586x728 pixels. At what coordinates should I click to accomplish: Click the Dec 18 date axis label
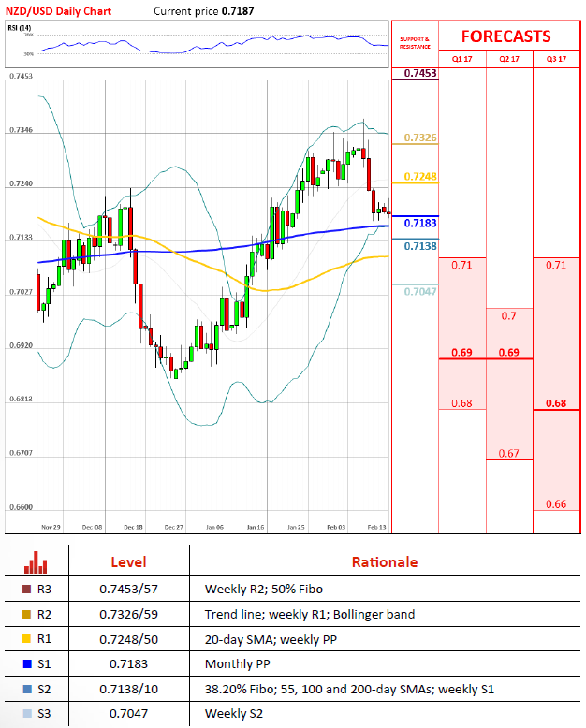pyautogui.click(x=133, y=527)
